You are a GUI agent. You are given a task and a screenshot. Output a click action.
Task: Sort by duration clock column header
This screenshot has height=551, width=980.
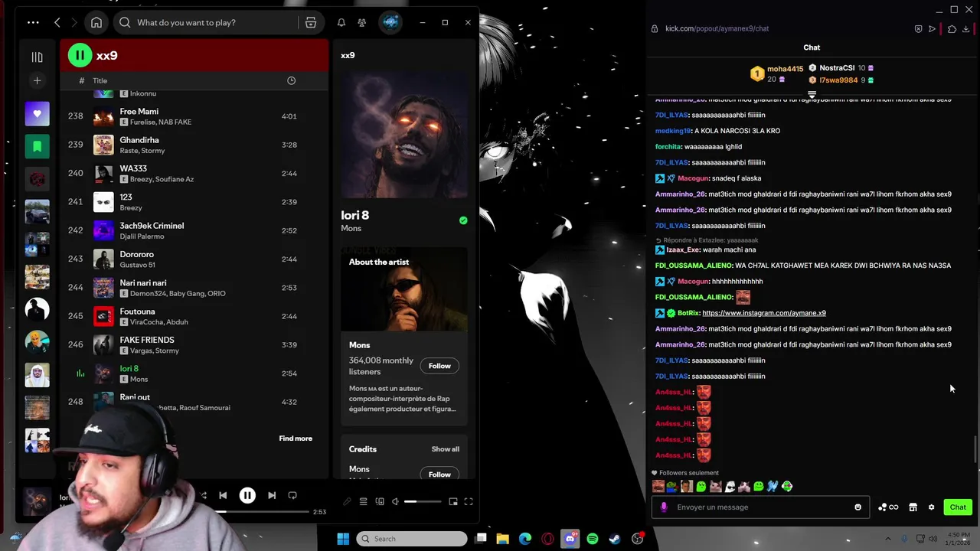point(291,80)
